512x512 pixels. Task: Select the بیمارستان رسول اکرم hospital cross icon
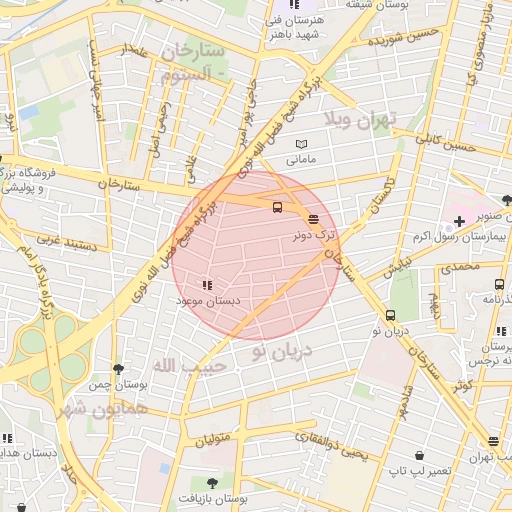tap(459, 221)
